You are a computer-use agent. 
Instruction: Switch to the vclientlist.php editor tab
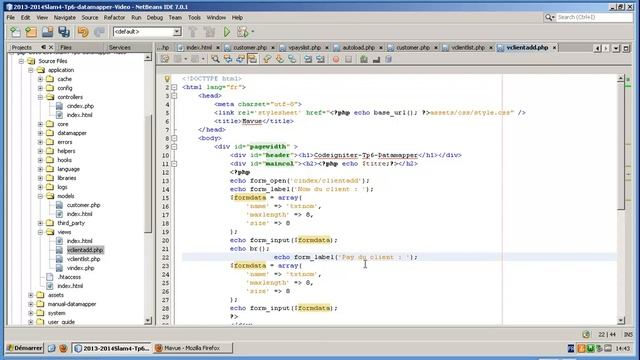pos(467,47)
